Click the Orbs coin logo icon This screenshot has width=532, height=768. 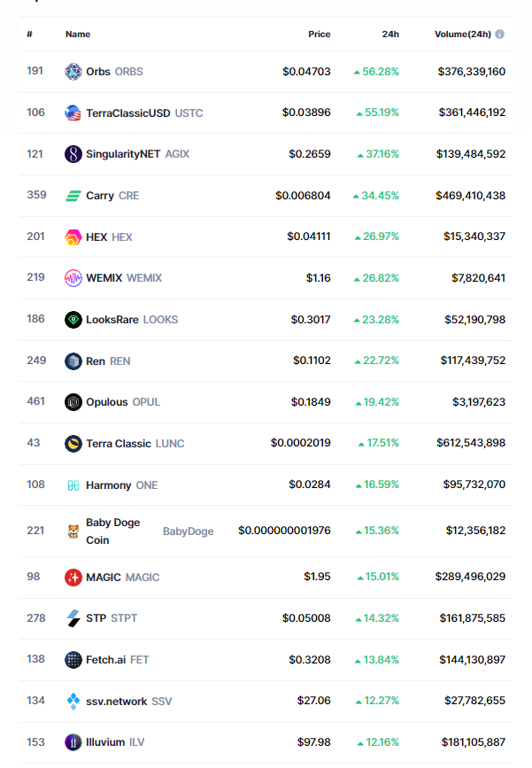[73, 72]
